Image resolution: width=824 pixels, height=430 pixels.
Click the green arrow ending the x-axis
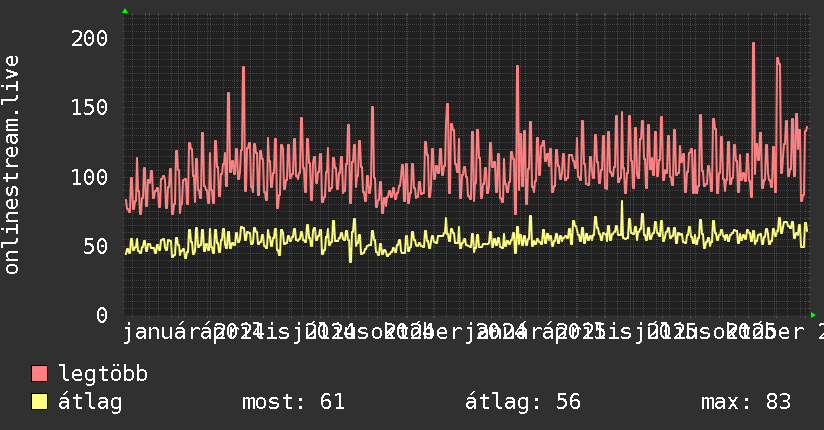[x=813, y=315]
